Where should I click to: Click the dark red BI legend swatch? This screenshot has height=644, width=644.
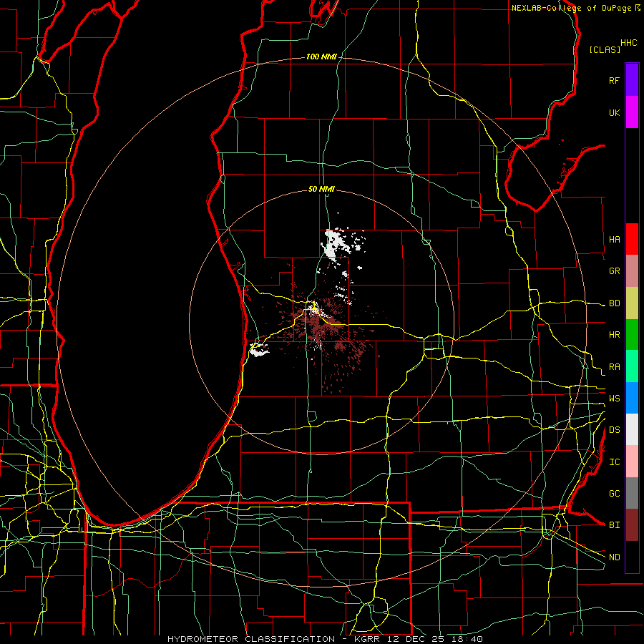point(632,525)
